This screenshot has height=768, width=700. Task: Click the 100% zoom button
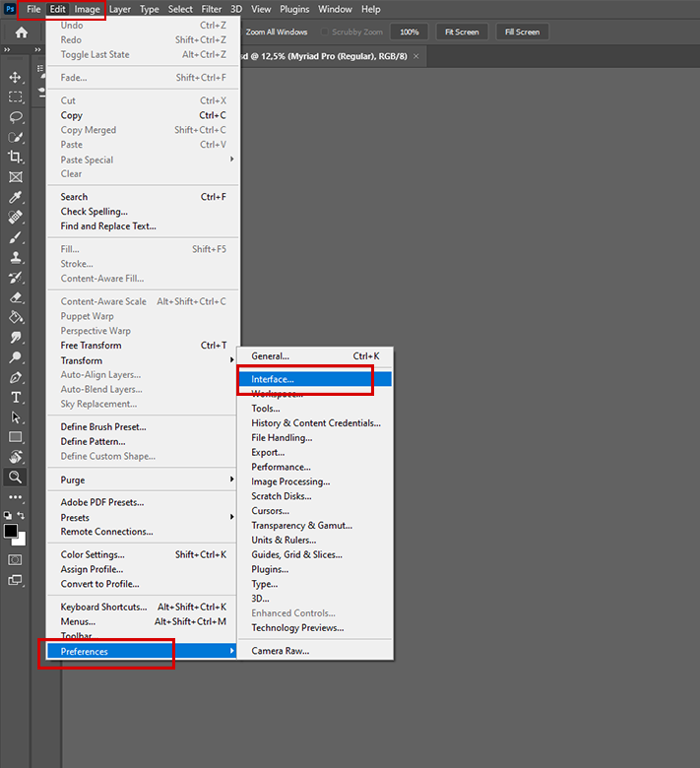pos(409,32)
